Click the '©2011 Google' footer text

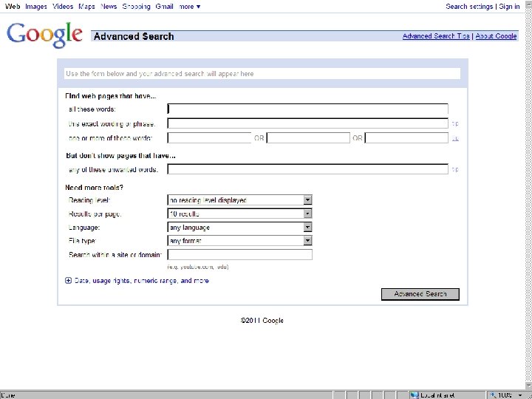[x=262, y=320]
